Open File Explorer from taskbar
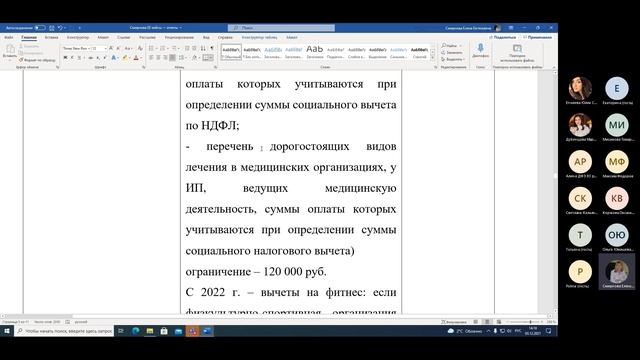640x360 pixels. (x=150, y=331)
